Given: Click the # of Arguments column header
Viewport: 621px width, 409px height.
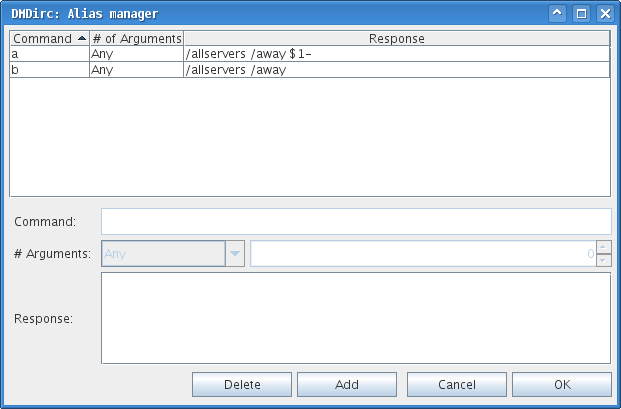Looking at the screenshot, I should 137,38.
